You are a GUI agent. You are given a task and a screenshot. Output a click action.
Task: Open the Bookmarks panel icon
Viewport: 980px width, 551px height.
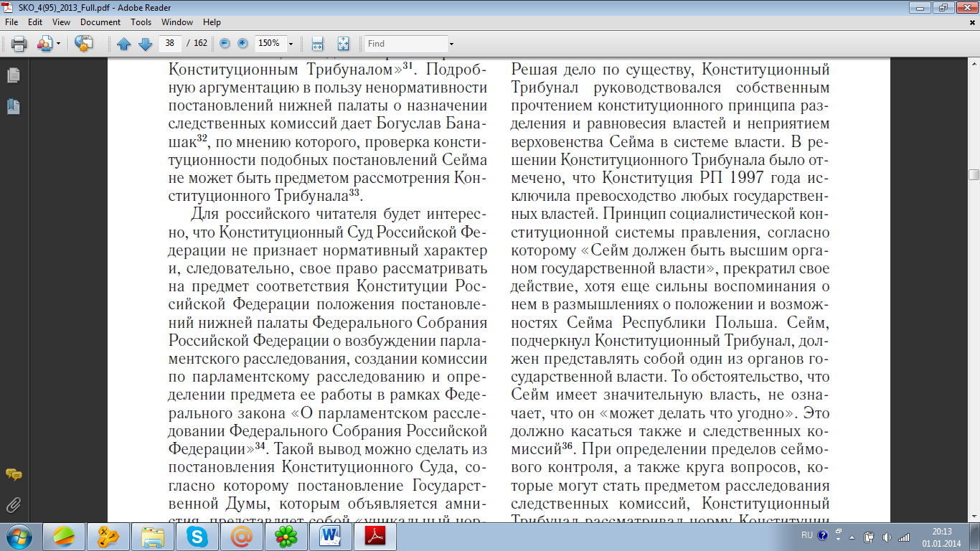click(13, 107)
